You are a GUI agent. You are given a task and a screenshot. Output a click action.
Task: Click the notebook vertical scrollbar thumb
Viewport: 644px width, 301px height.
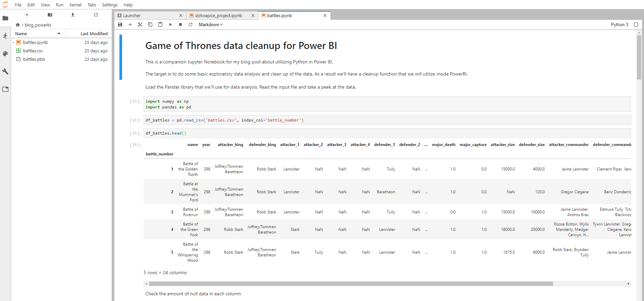click(639, 57)
